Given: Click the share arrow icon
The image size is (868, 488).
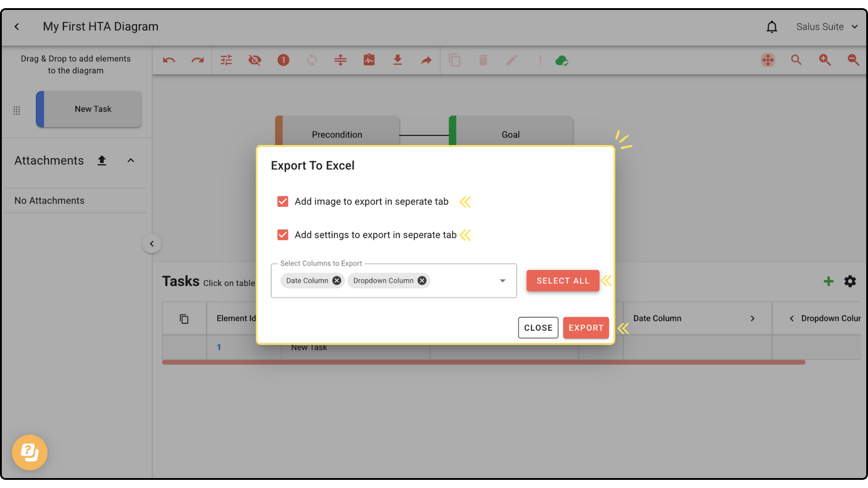Looking at the screenshot, I should [x=426, y=60].
